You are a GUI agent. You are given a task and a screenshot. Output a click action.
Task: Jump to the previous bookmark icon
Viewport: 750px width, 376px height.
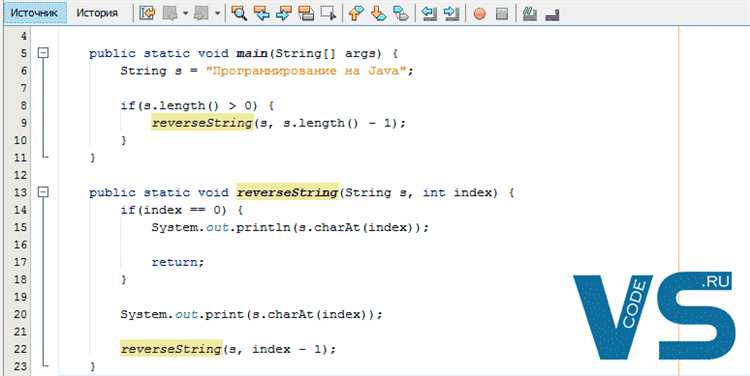click(x=355, y=13)
